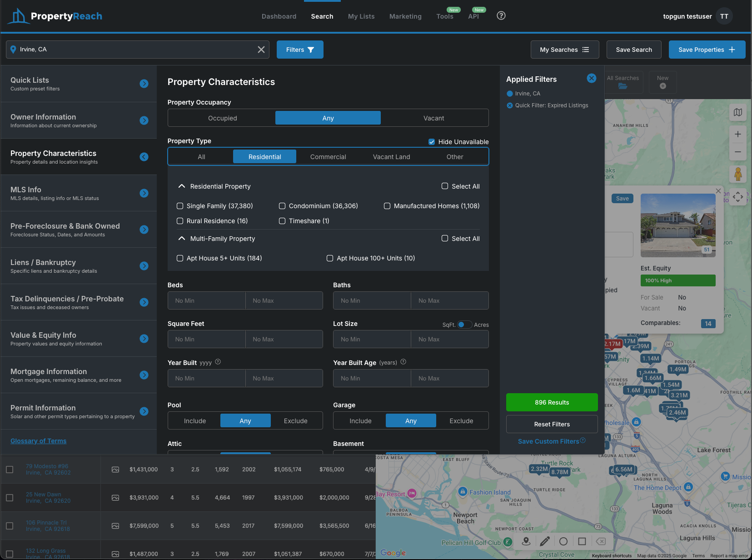This screenshot has height=560, width=752.
Task: Click Save Search button
Action: [634, 50]
